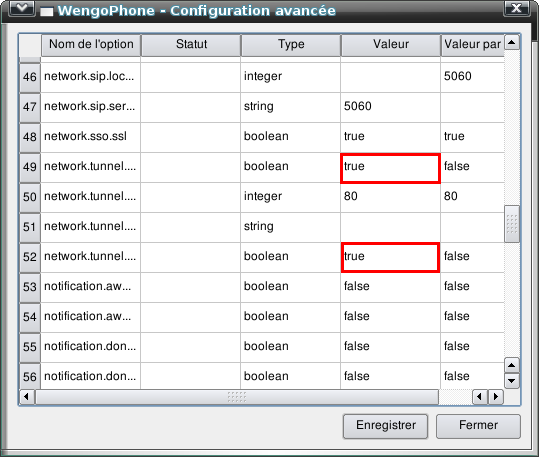
Task: Click the Fermer button
Action: (478, 426)
